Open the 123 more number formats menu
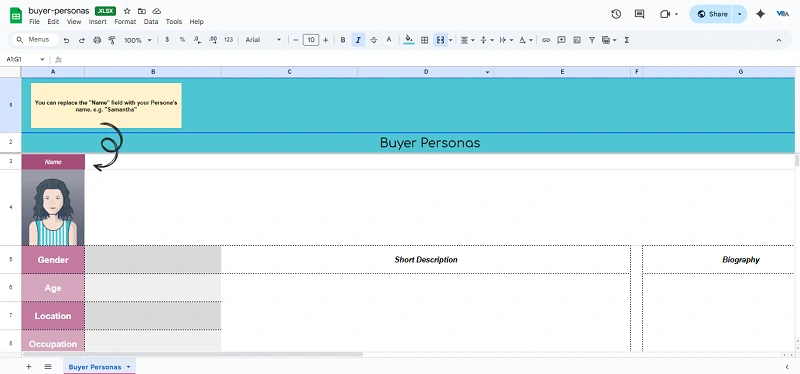 pyautogui.click(x=229, y=40)
